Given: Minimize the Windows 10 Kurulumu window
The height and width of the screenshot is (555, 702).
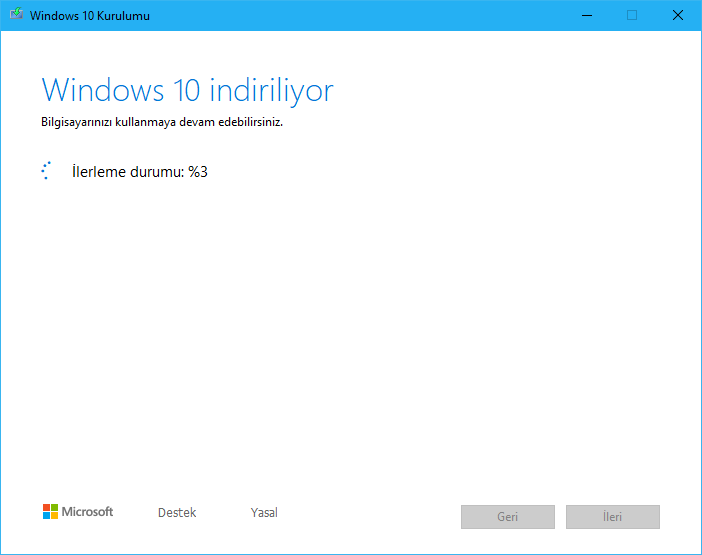Looking at the screenshot, I should [587, 16].
